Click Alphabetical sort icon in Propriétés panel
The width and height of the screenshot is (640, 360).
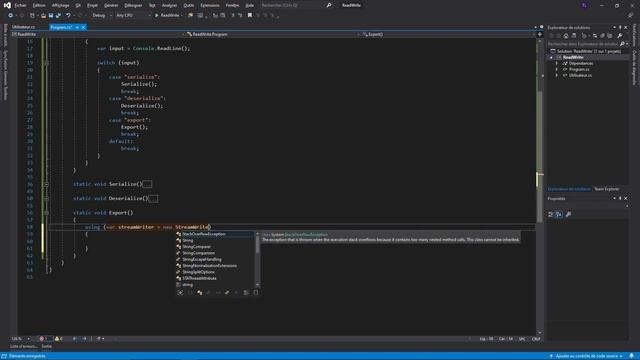tap(559, 214)
